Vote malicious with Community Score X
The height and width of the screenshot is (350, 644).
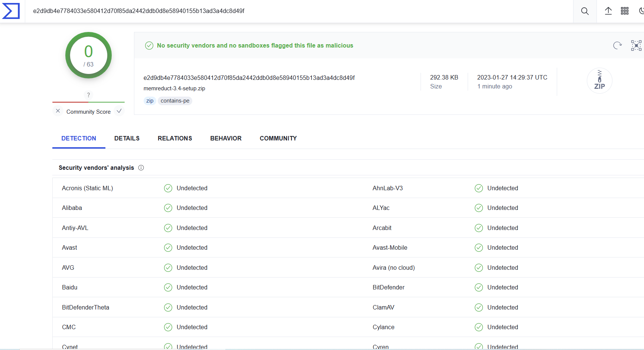pyautogui.click(x=58, y=111)
